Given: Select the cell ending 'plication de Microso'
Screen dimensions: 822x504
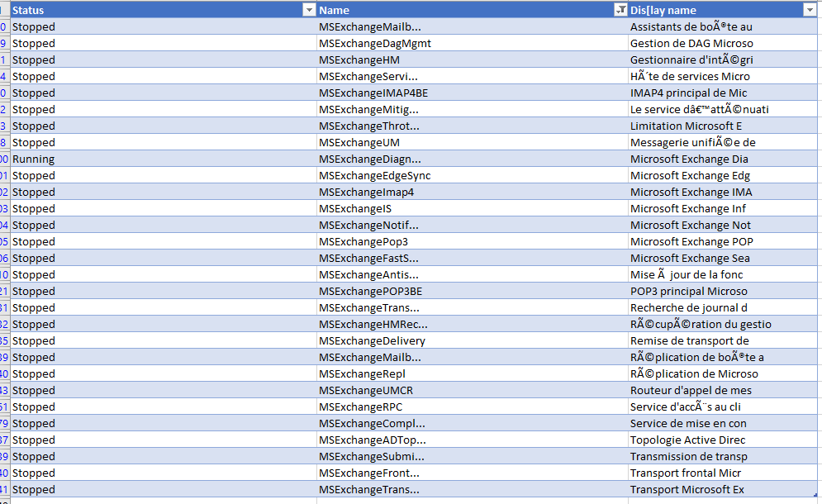Looking at the screenshot, I should click(x=722, y=373).
